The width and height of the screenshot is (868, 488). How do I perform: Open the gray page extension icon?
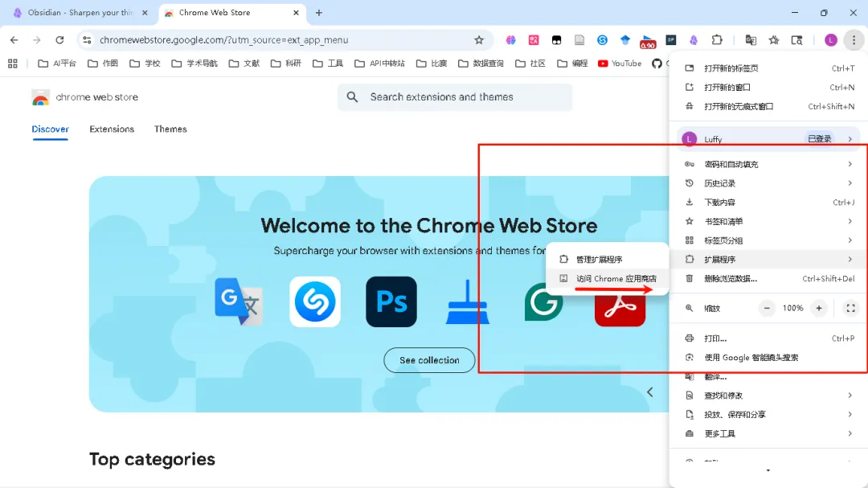click(x=579, y=40)
